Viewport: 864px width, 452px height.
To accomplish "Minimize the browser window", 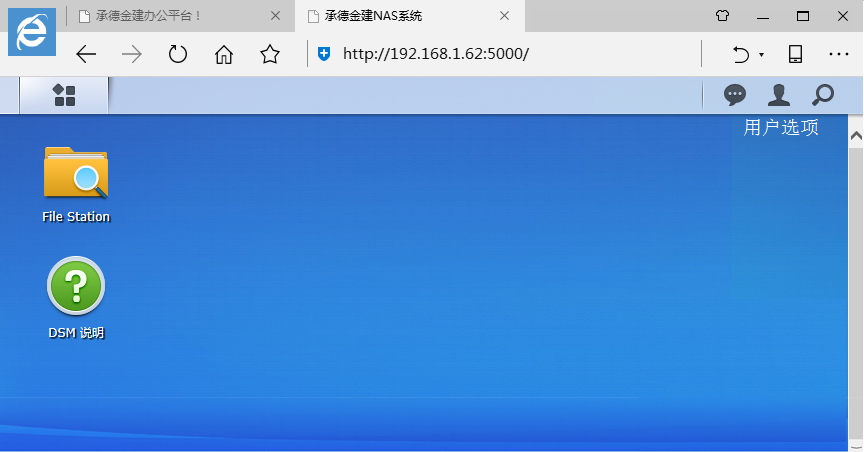I will pos(763,17).
